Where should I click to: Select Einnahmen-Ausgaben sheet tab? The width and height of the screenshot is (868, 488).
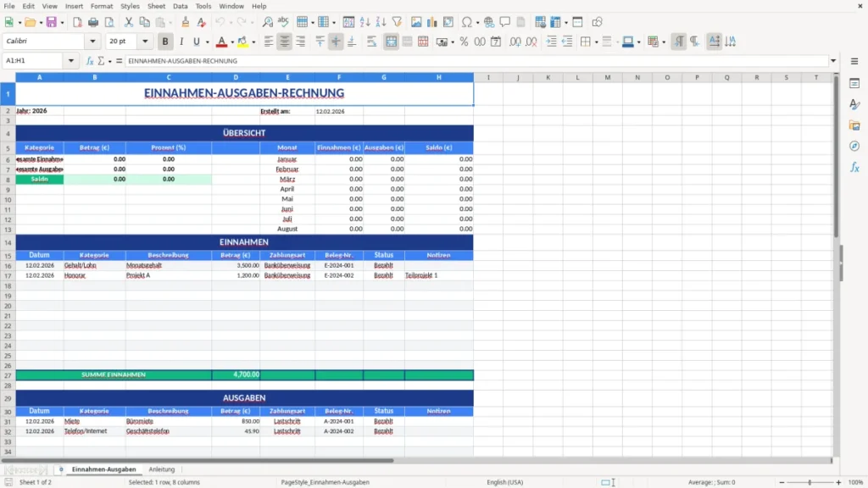tap(103, 469)
